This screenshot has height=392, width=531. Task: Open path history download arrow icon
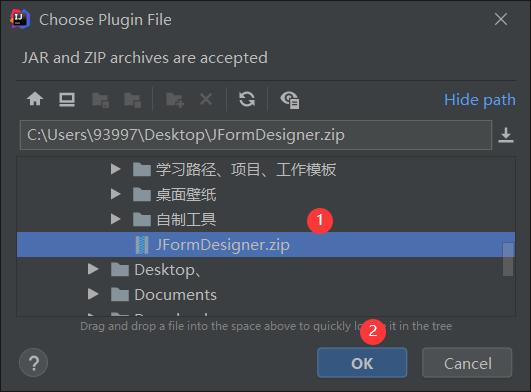point(506,135)
